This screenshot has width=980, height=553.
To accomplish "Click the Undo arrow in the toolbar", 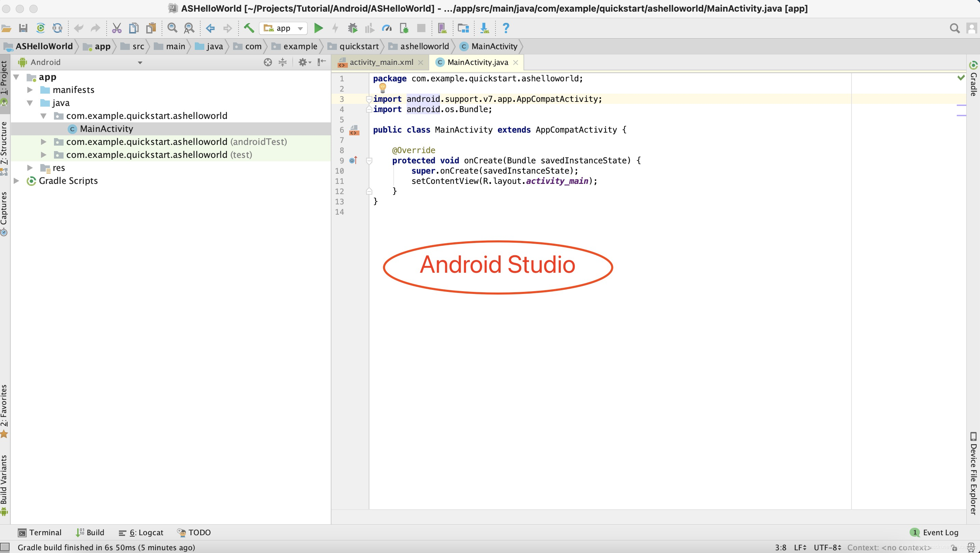I will pyautogui.click(x=79, y=28).
